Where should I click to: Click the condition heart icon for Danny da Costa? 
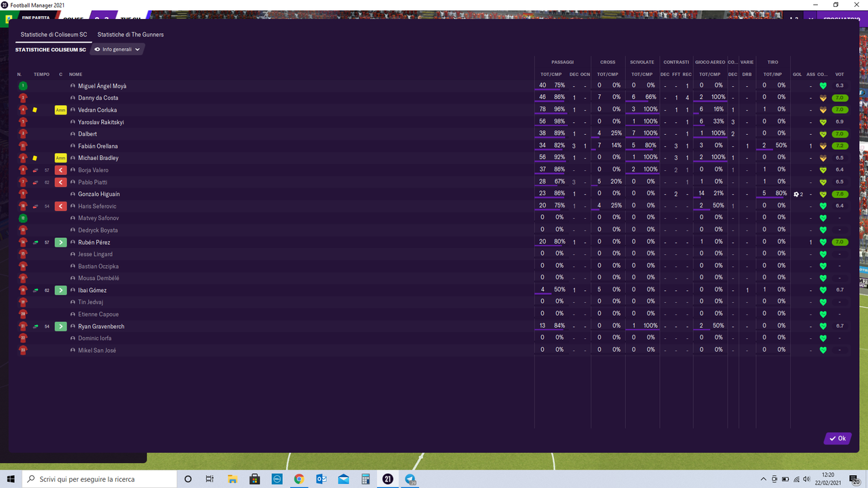coord(823,97)
